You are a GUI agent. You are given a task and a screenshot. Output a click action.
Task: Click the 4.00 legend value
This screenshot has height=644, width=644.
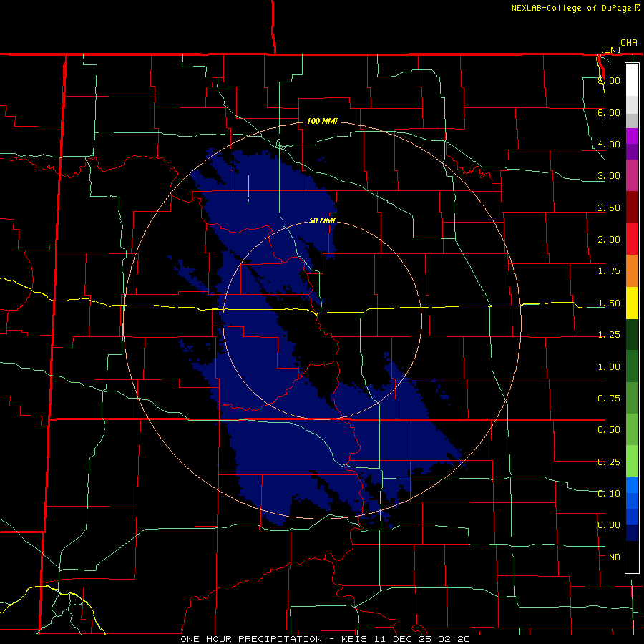pyautogui.click(x=609, y=144)
